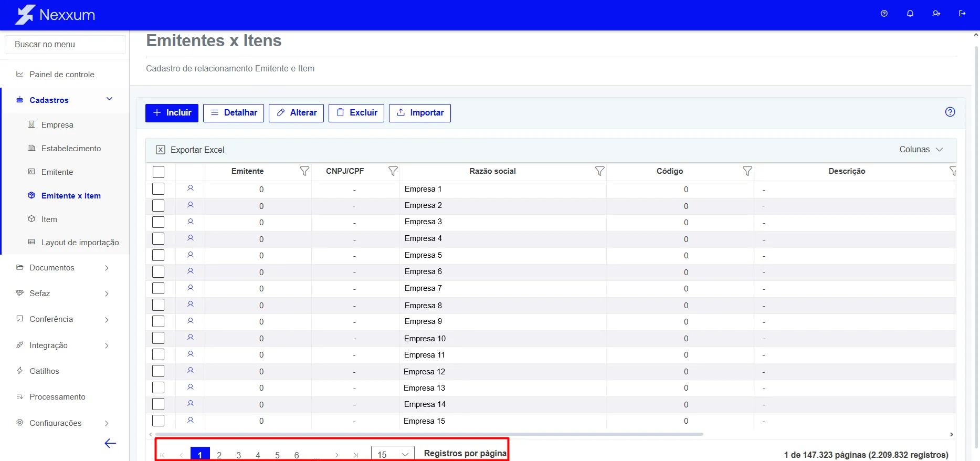Click the help icon in top header
Screen dimensions: 980x461
point(884,14)
